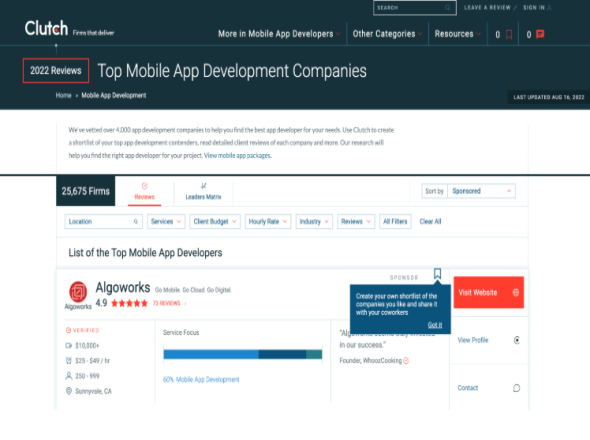Open the Sort by Sponsored dropdown

coord(481,191)
